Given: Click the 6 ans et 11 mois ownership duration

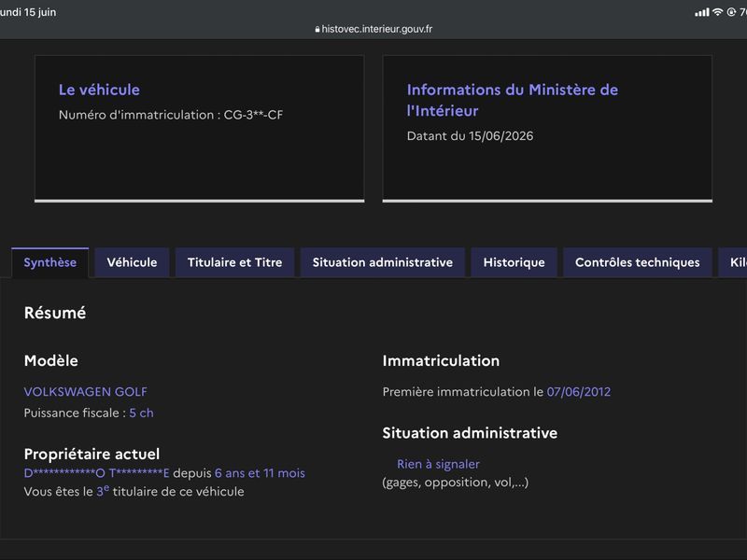Looking at the screenshot, I should coord(260,473).
